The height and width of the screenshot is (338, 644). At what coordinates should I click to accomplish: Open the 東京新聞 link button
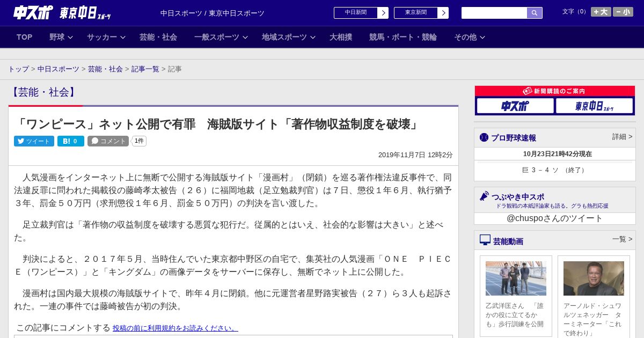click(x=416, y=13)
